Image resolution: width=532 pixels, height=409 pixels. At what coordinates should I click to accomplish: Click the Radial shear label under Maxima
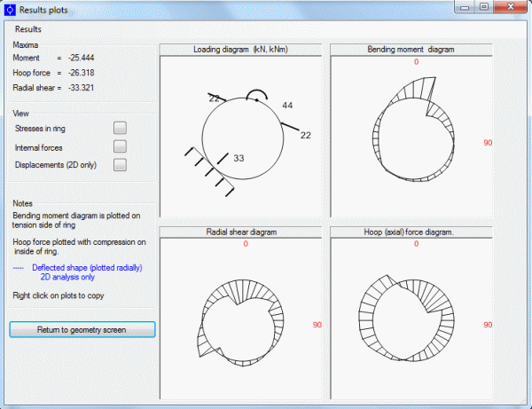click(34, 88)
